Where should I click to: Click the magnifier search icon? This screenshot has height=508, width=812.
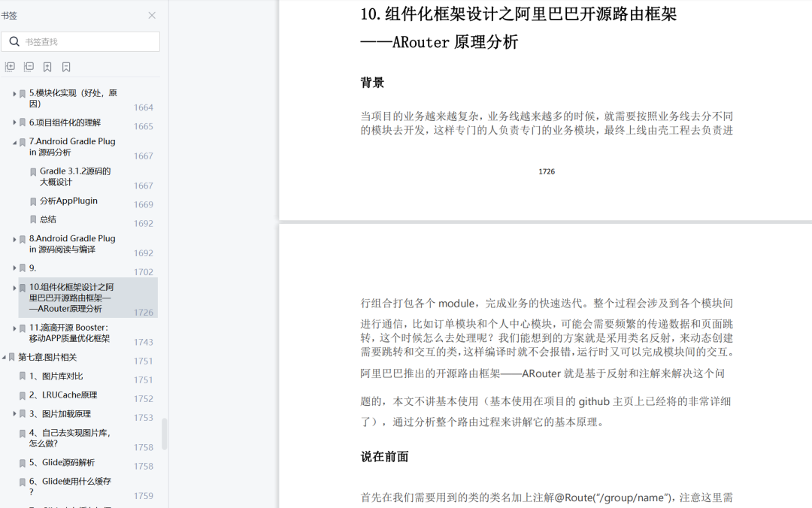(14, 41)
